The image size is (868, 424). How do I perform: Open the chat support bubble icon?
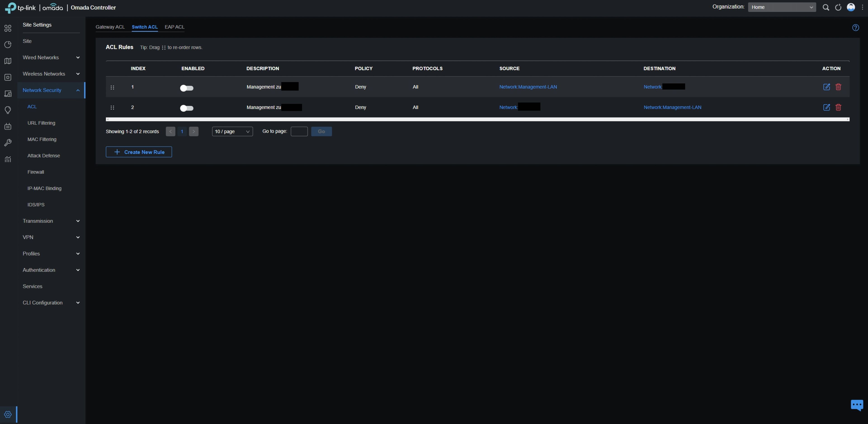(x=856, y=405)
